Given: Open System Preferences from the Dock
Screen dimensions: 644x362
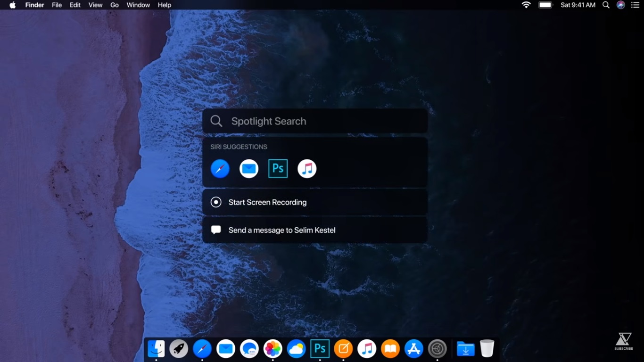Looking at the screenshot, I should tap(437, 349).
